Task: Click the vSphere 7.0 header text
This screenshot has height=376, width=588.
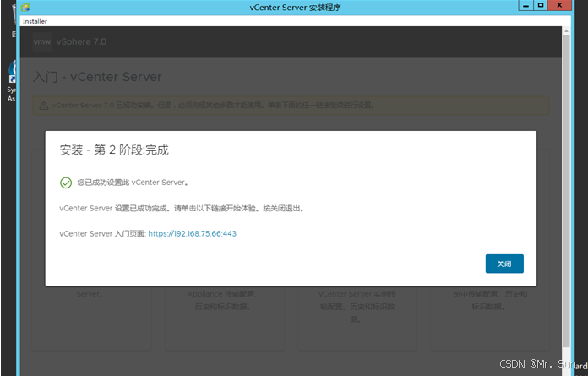Action: (x=81, y=41)
